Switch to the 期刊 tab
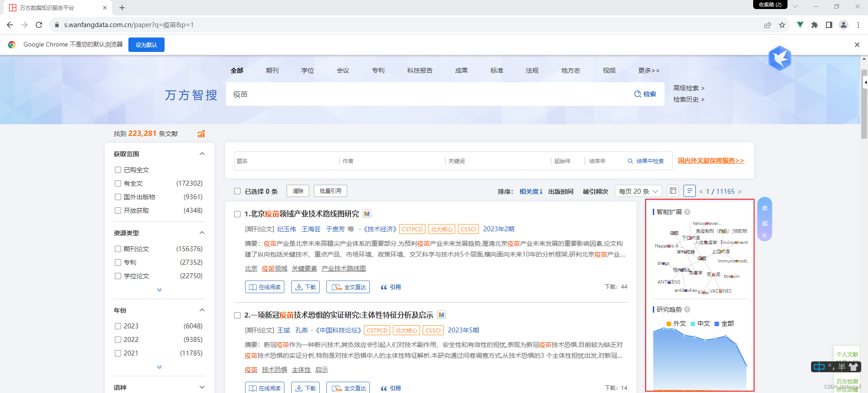868x393 pixels. click(x=272, y=70)
